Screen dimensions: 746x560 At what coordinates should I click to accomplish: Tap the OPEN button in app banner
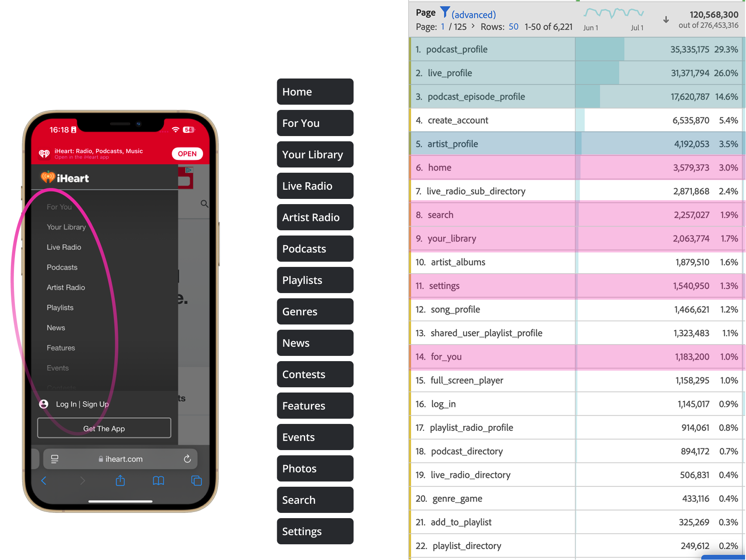pos(187,154)
